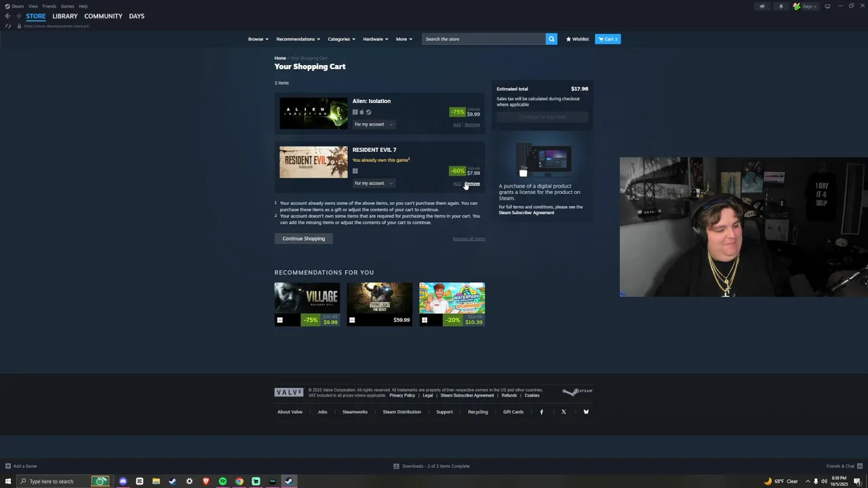Click the Wishlist star link

578,39
